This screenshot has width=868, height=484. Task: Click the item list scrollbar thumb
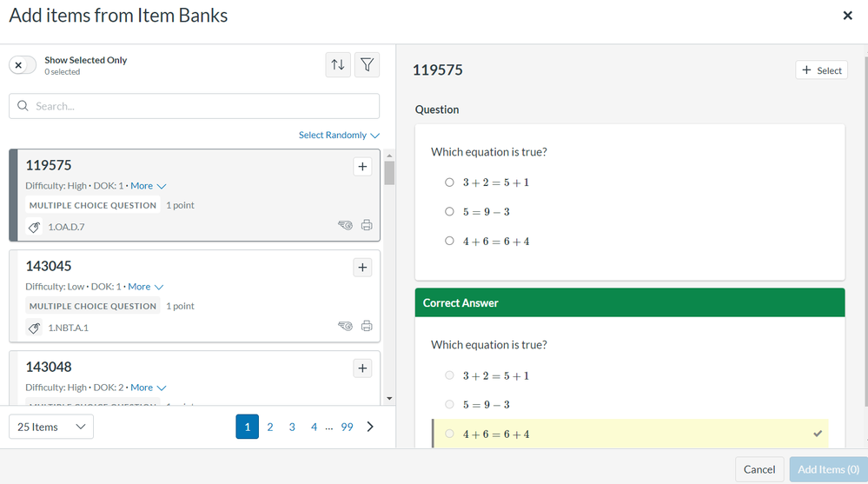pos(389,173)
